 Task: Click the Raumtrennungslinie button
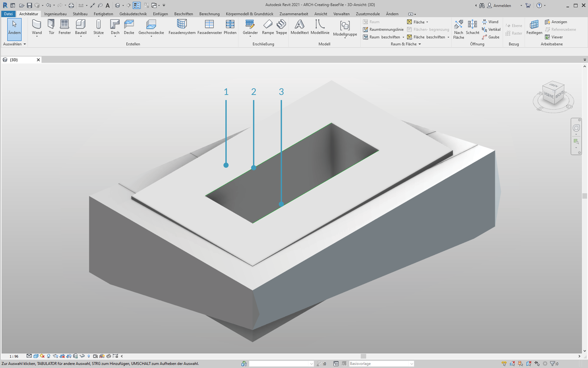(x=383, y=30)
